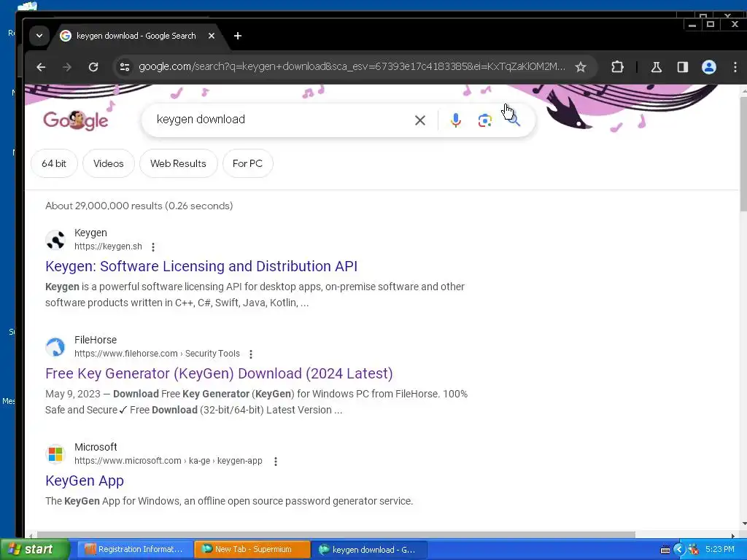Search by voice microphone icon
The width and height of the screenshot is (747, 560).
pyautogui.click(x=455, y=120)
